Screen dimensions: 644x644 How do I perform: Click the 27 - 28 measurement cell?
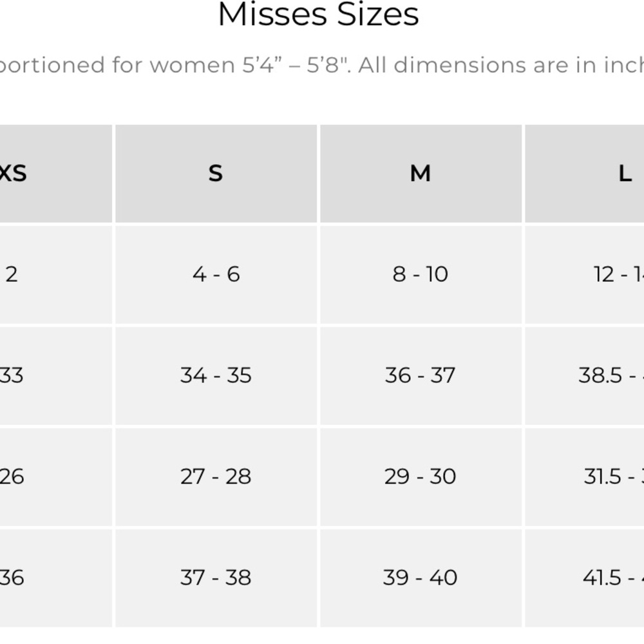[216, 477]
